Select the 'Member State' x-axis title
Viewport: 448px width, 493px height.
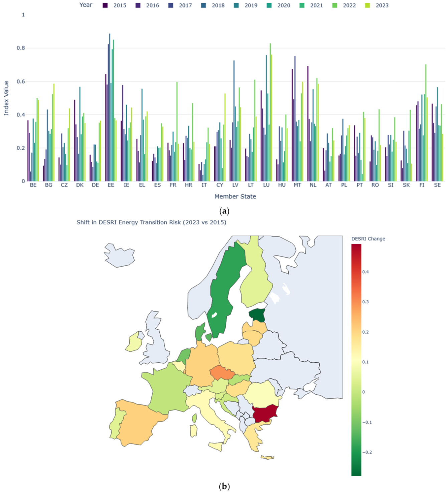pos(235,196)
